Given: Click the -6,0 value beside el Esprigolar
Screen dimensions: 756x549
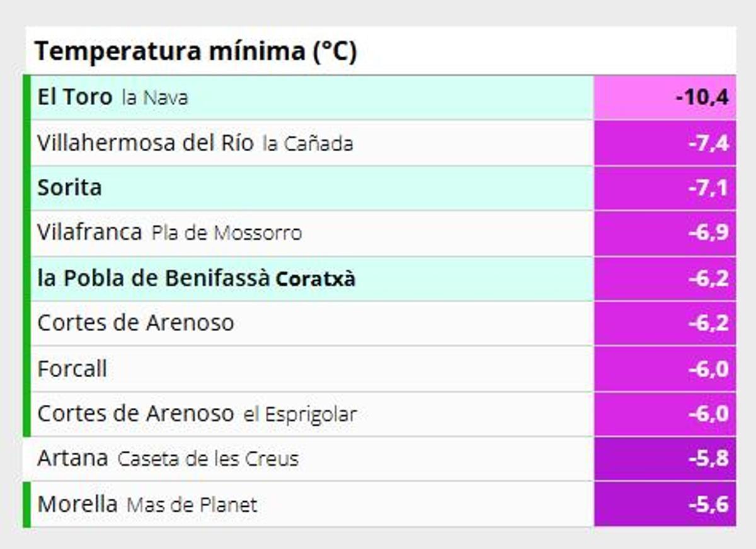Looking at the screenshot, I should pos(708,414).
